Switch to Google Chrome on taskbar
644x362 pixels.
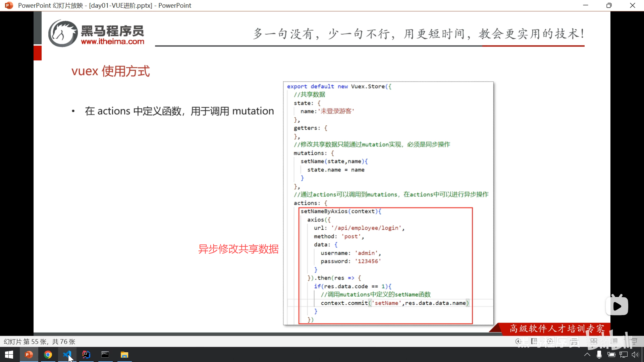[x=48, y=355]
